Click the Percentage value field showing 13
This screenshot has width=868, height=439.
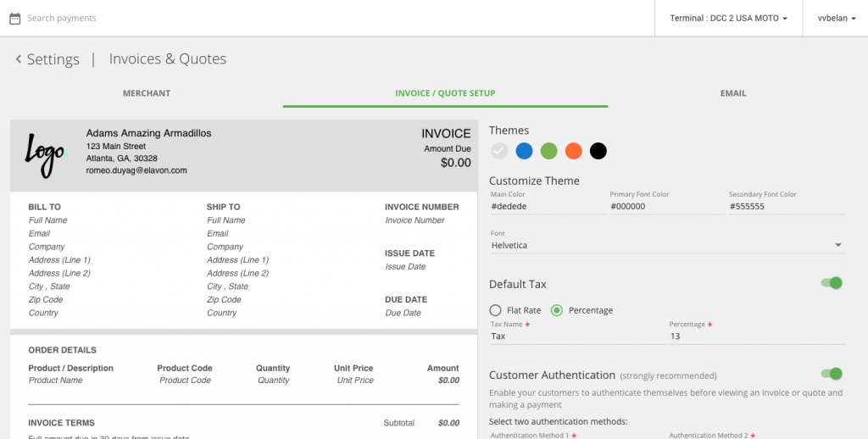pos(757,336)
